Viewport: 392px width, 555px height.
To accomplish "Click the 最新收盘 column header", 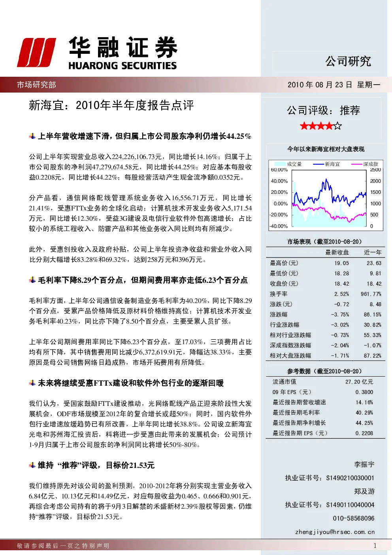I will (337, 252).
